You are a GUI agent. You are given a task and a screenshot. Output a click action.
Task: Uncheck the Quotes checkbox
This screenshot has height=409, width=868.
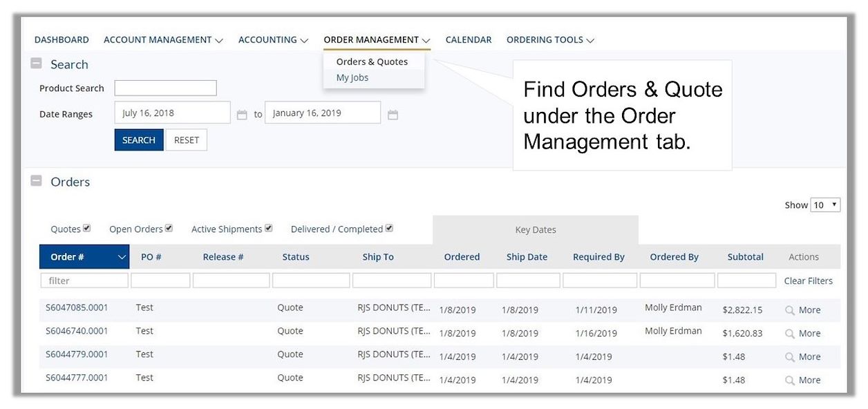87,228
